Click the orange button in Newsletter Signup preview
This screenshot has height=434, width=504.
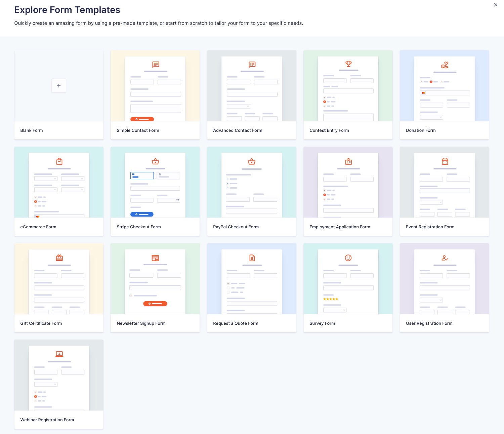coord(155,304)
